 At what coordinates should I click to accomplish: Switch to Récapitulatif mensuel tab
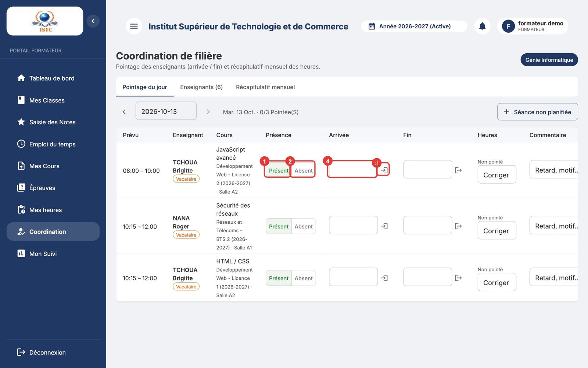point(265,87)
